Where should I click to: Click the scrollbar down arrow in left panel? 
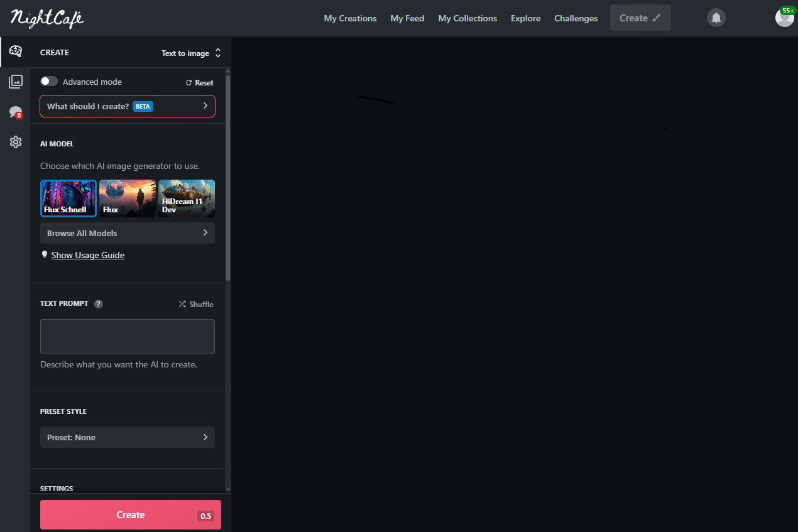pos(228,489)
